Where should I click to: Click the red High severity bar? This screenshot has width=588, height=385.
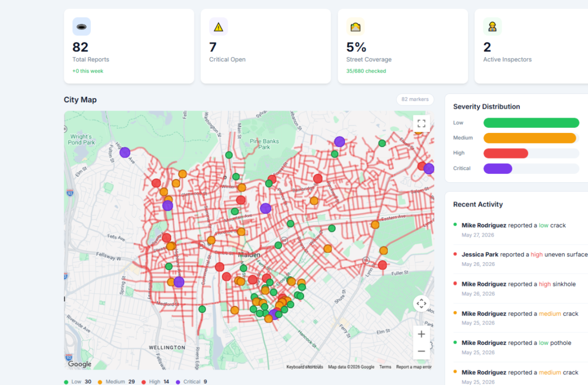[506, 153]
